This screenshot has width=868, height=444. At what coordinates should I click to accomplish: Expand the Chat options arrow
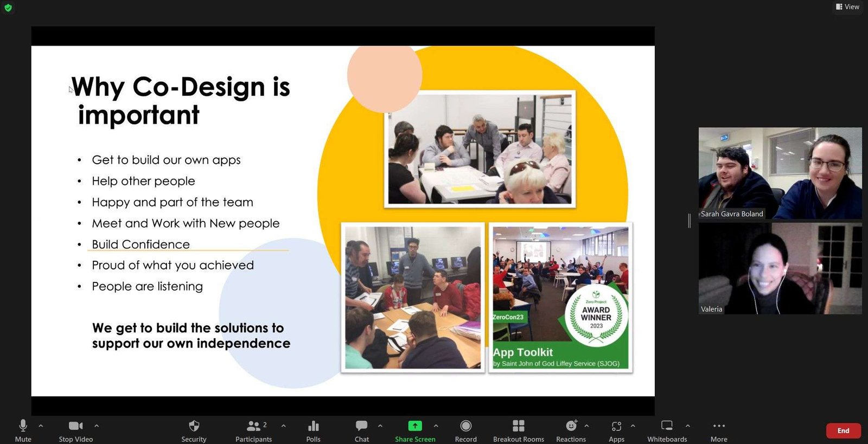tap(380, 426)
